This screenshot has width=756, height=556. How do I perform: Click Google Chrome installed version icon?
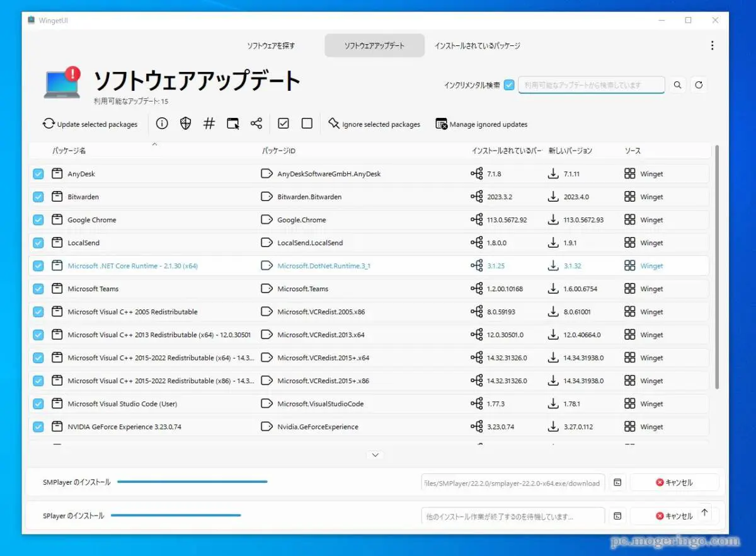tap(477, 220)
